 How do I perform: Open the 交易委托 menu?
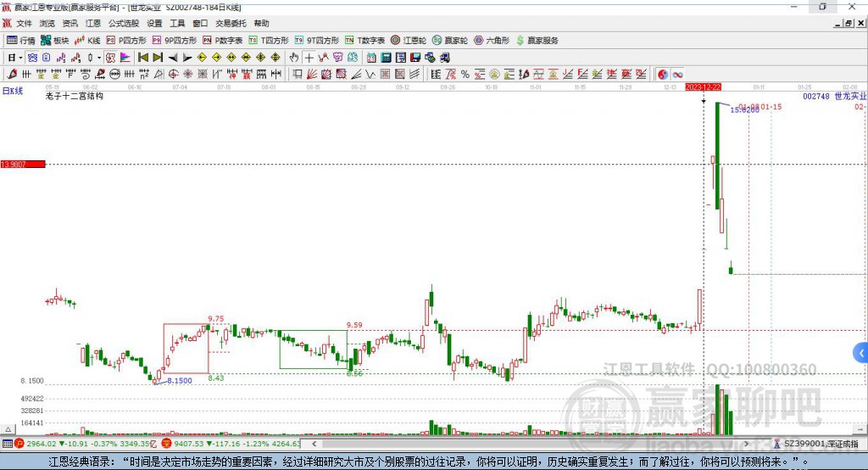[231, 23]
